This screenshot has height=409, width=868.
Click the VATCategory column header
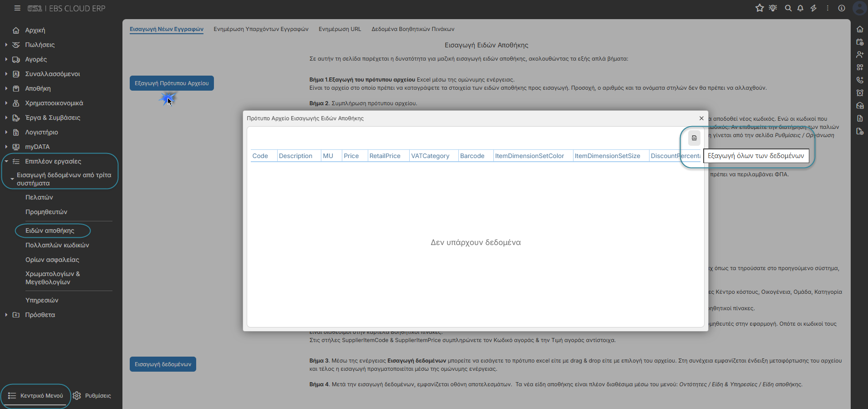click(434, 156)
